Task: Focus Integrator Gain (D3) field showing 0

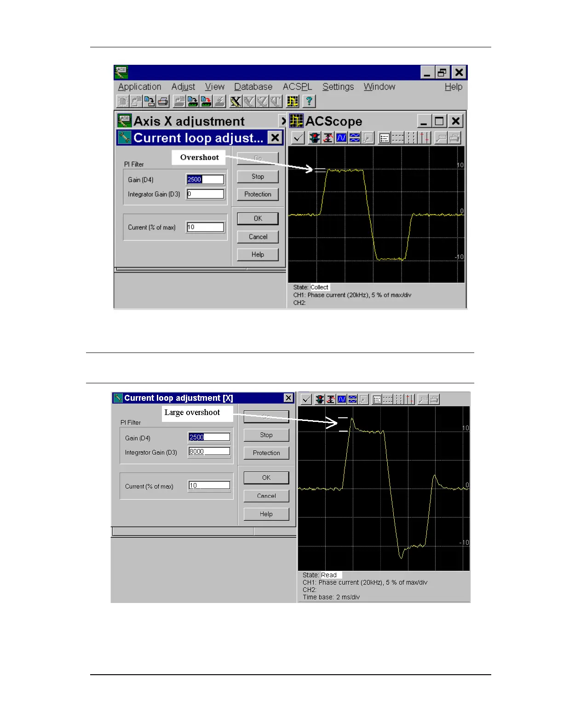Action: tap(205, 194)
